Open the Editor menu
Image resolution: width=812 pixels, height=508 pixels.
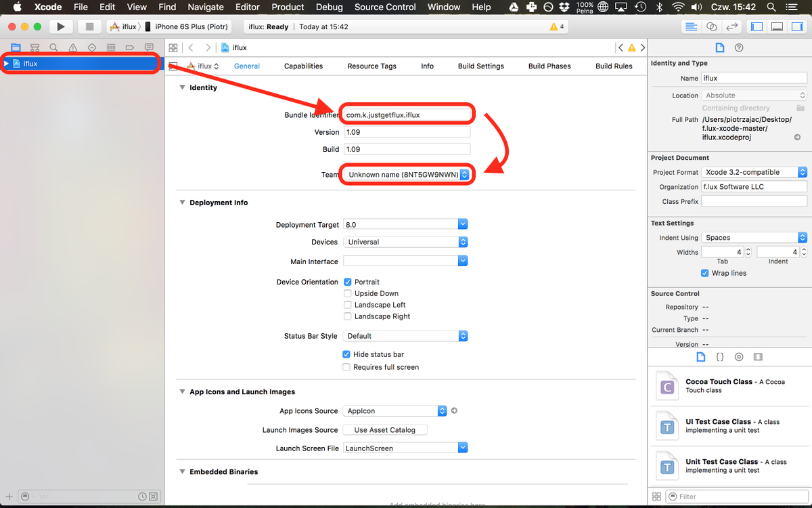(248, 7)
